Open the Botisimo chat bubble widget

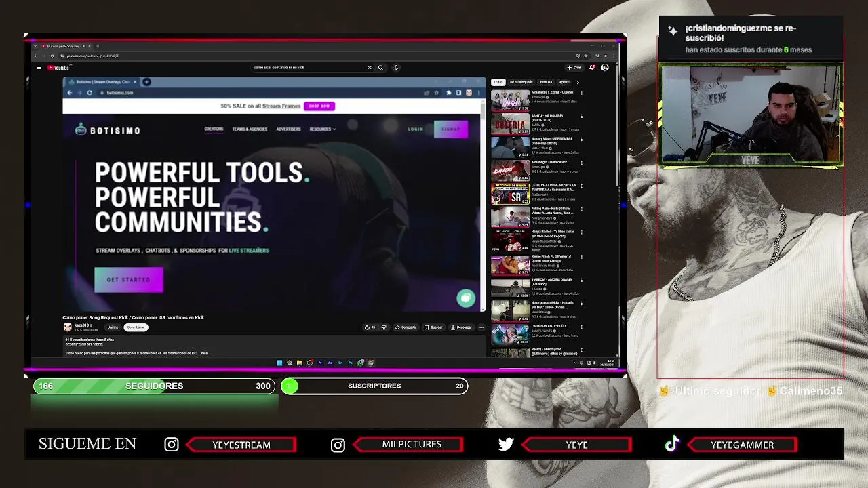466,298
